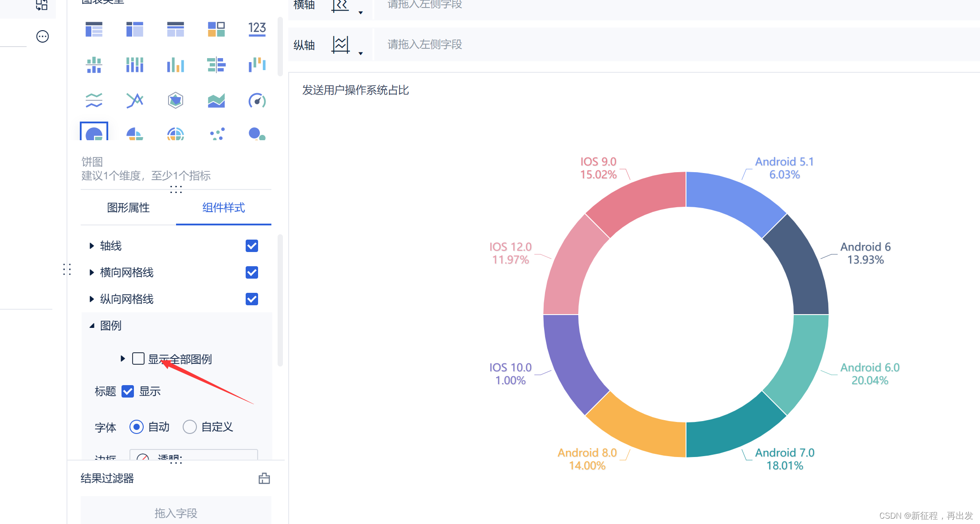Select the bubble chart type
980x524 pixels.
[257, 133]
